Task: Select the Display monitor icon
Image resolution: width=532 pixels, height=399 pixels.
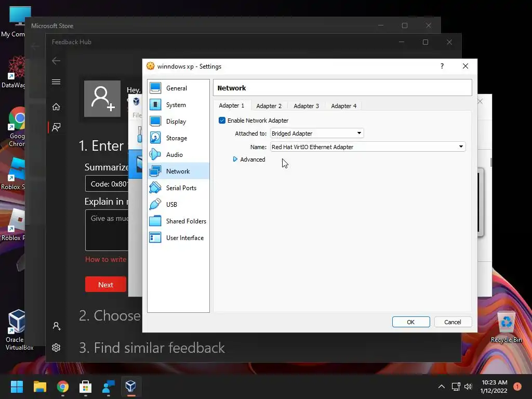Action: coord(155,122)
